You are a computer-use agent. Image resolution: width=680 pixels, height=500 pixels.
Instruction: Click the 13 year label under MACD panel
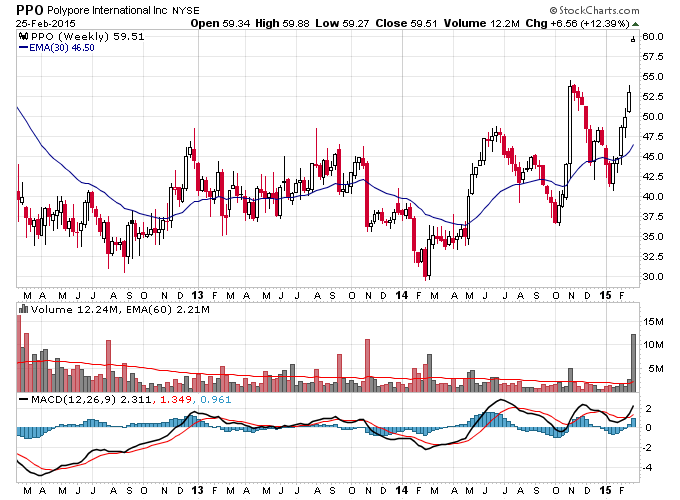tap(197, 490)
